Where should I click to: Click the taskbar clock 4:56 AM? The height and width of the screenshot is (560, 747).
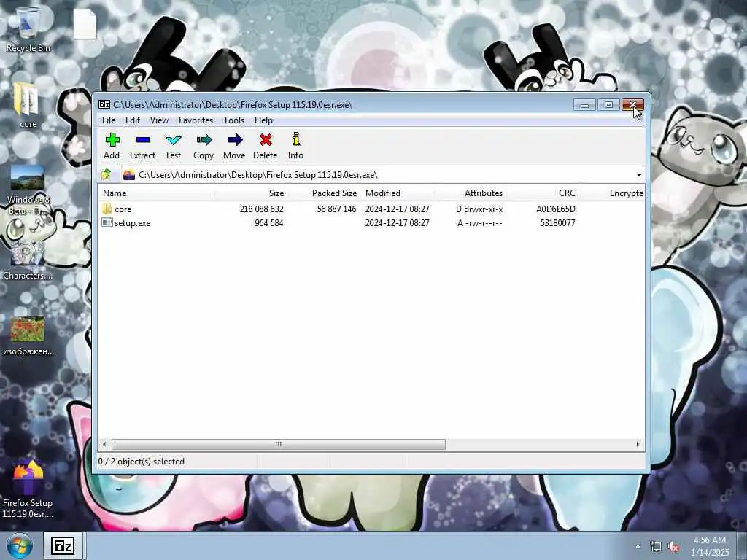coord(709,540)
